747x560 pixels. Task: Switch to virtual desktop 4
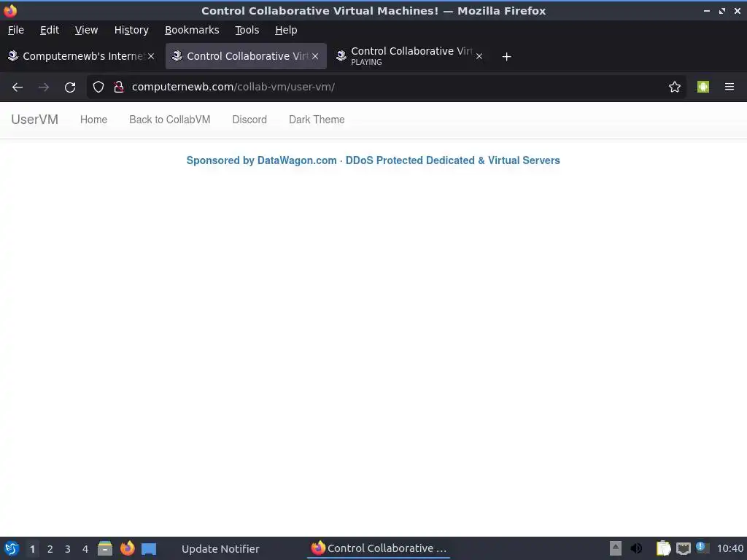point(85,549)
